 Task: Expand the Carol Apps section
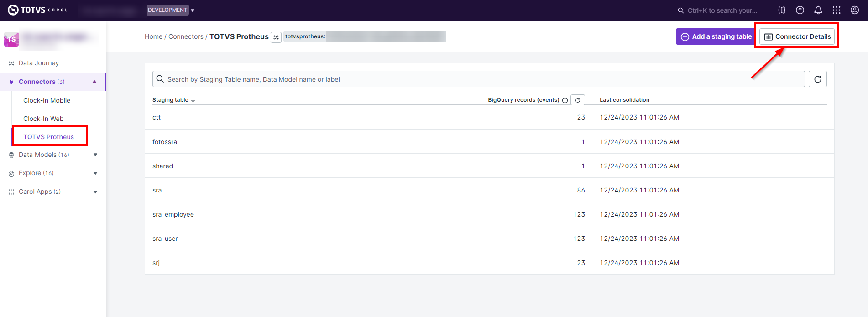point(95,192)
